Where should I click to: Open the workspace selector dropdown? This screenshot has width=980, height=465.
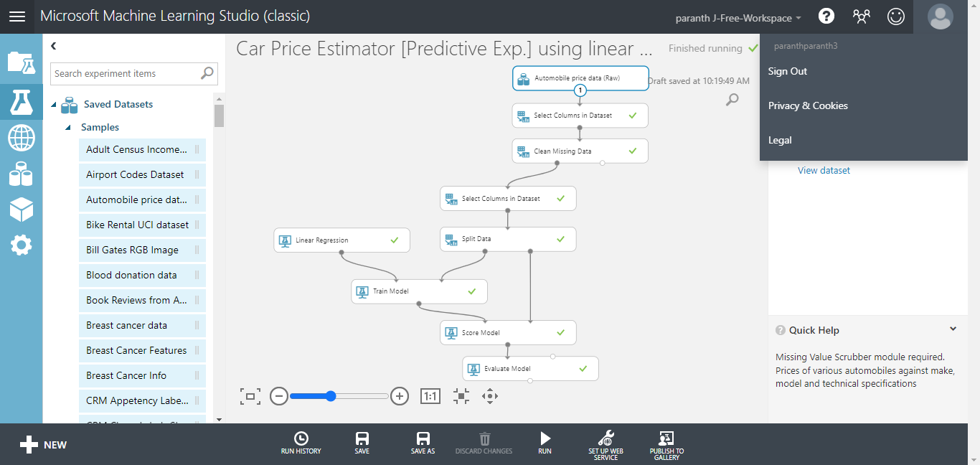738,18
